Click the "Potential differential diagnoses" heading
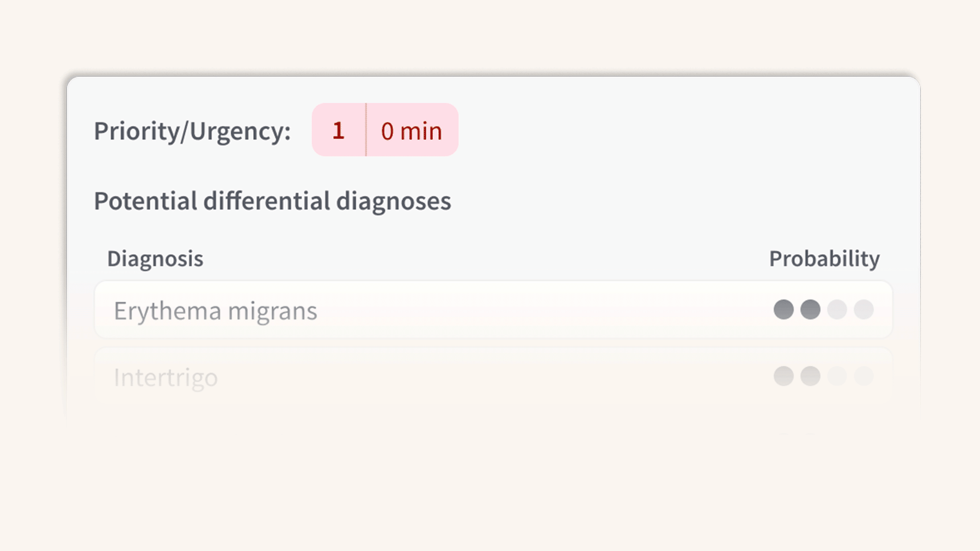 point(272,201)
